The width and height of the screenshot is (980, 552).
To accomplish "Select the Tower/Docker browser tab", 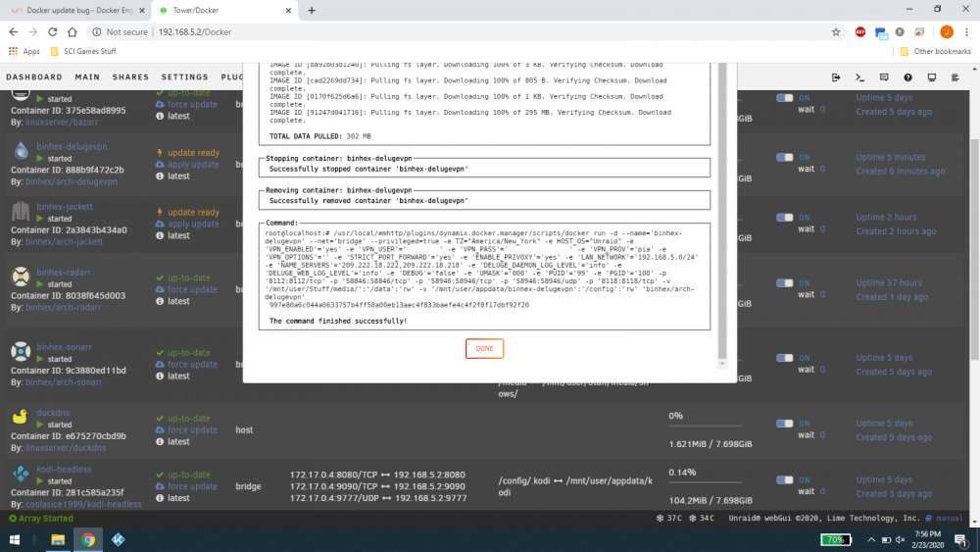I will (x=225, y=10).
